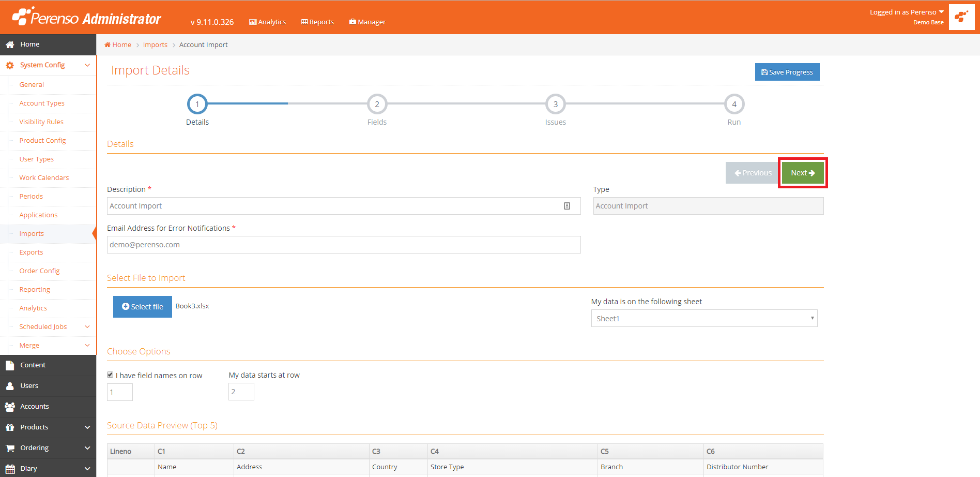Click step 4 Run circle
Image resolution: width=980 pixels, height=477 pixels.
[734, 104]
